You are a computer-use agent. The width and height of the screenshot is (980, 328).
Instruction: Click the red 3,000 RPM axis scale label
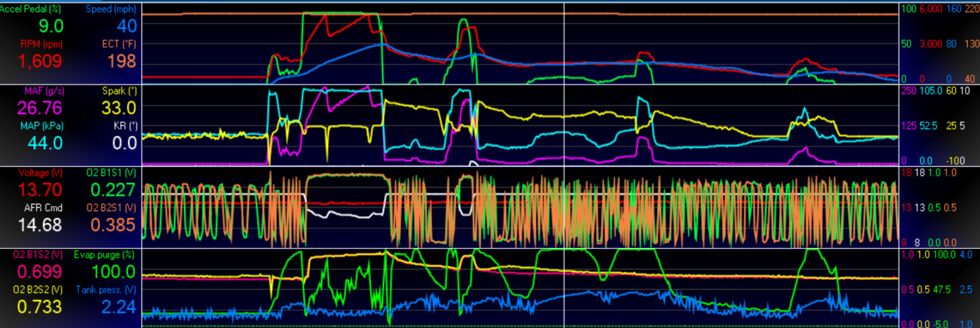tap(931, 44)
